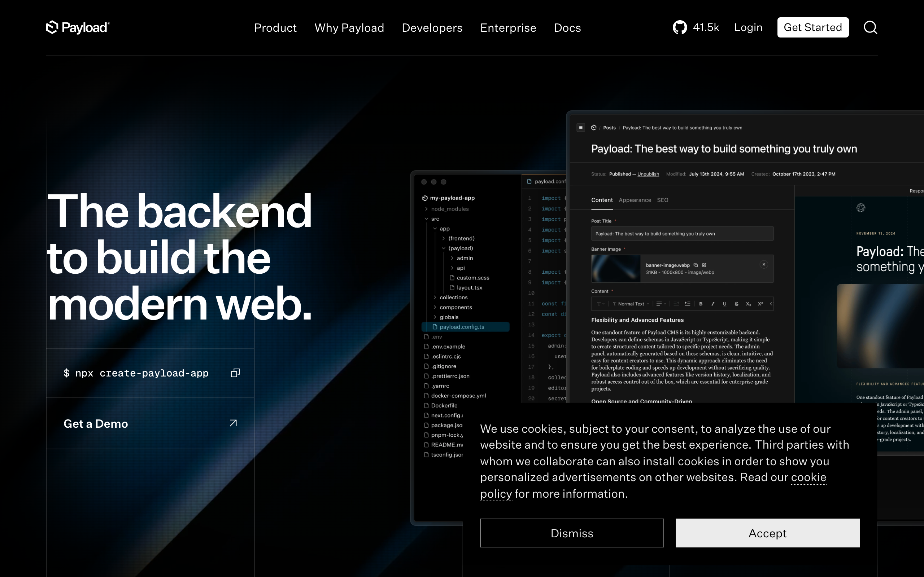
Task: Copy the npx create-payload-app command
Action: point(235,373)
